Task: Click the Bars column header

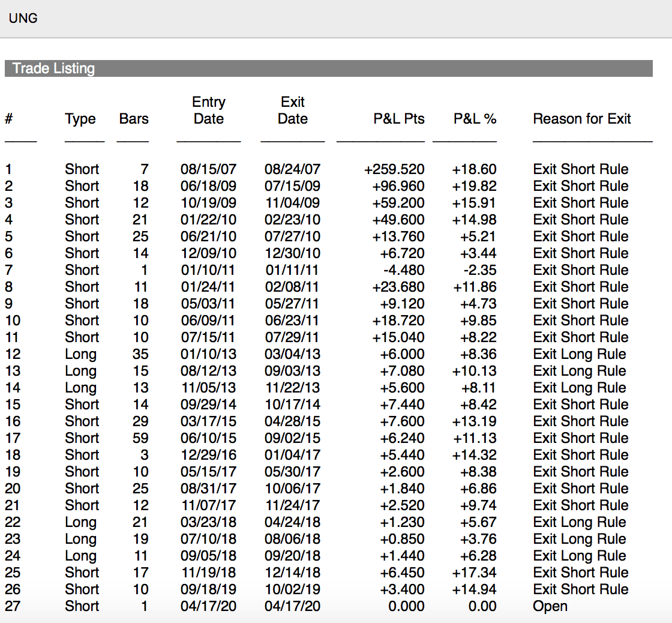Action: click(x=134, y=119)
